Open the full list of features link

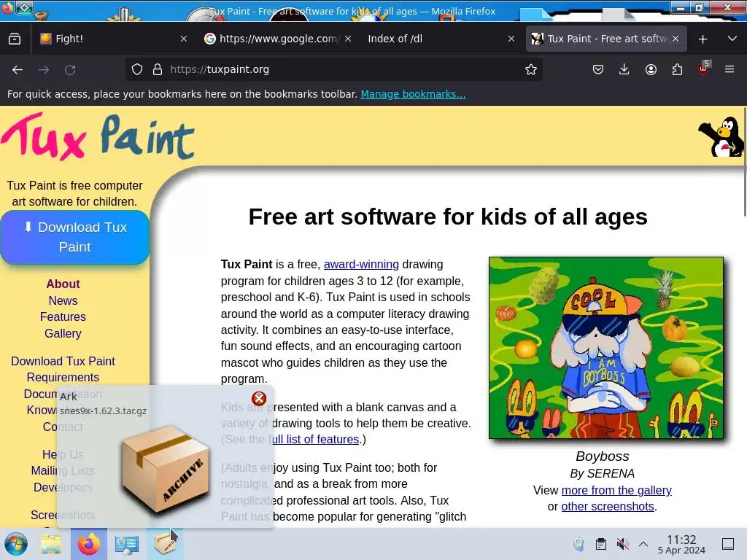click(314, 439)
